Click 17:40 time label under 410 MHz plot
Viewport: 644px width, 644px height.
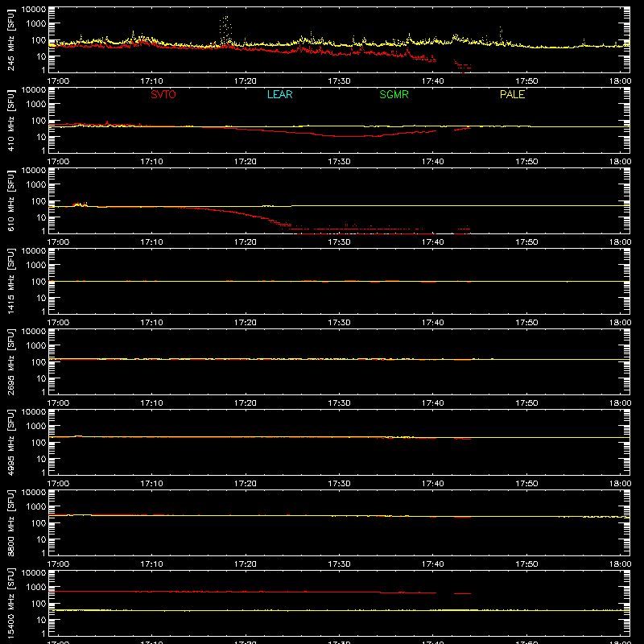pyautogui.click(x=433, y=162)
